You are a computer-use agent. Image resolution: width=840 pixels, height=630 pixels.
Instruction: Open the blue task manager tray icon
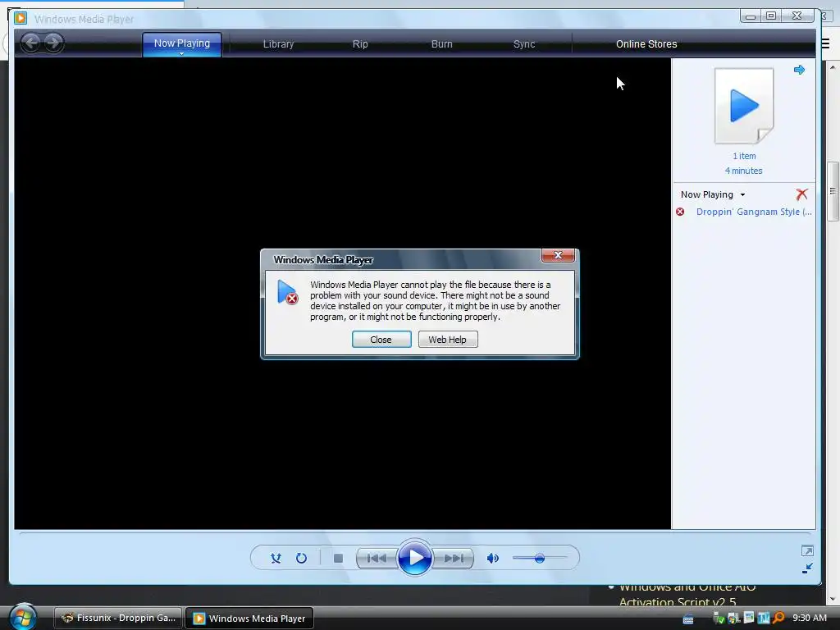click(764, 619)
